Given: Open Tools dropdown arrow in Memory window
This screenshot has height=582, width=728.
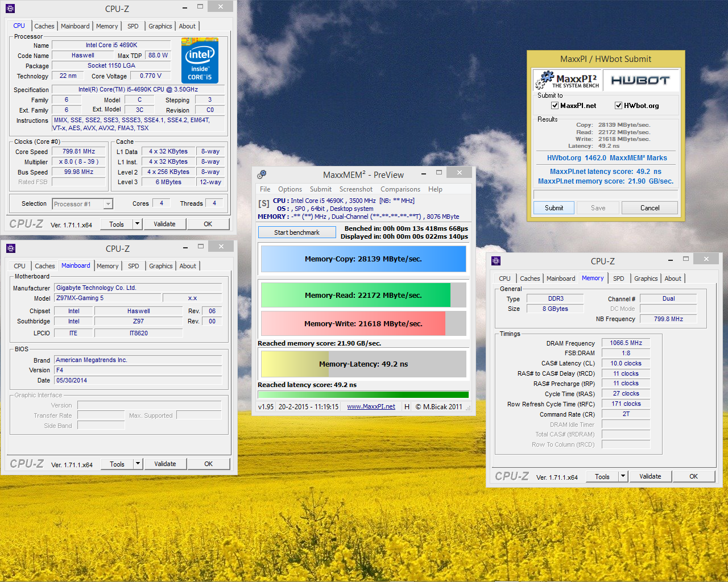Looking at the screenshot, I should click(x=623, y=476).
